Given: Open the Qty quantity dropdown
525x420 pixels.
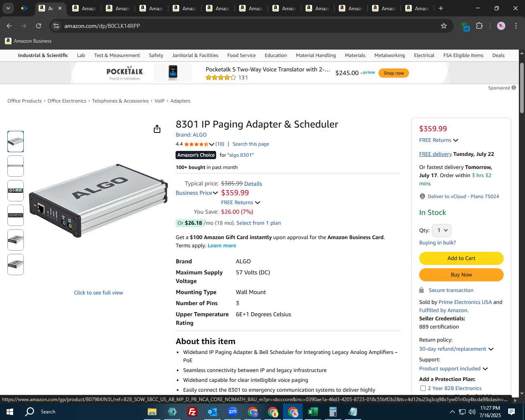Looking at the screenshot, I should (x=442, y=231).
